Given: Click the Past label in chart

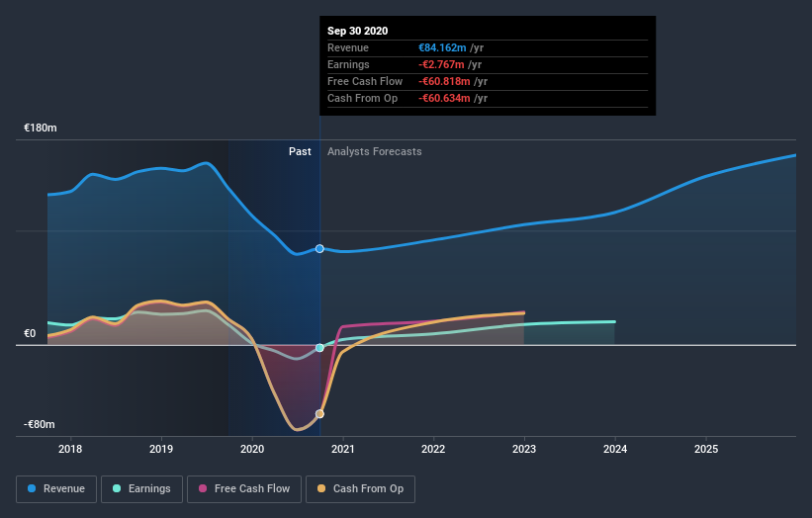Looking at the screenshot, I should [x=300, y=151].
